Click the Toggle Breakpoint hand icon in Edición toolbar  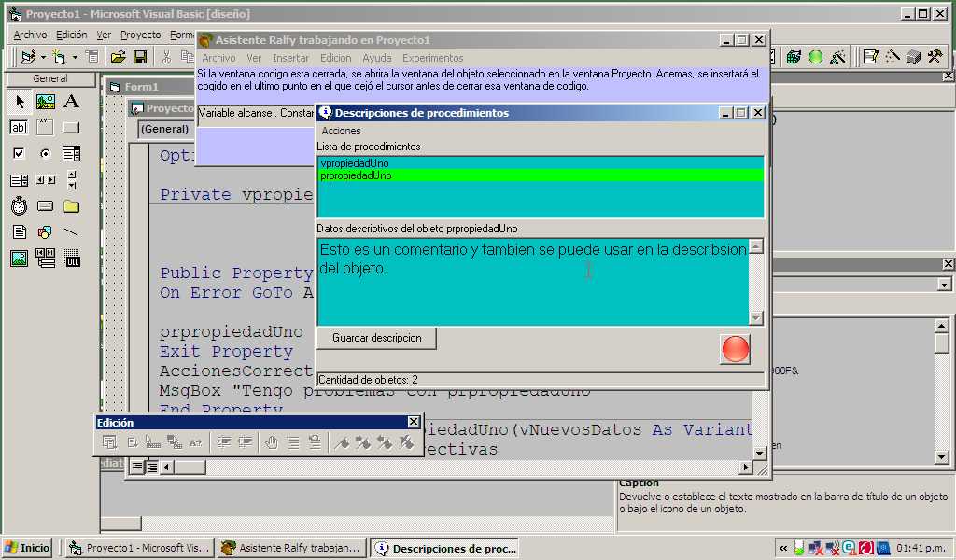(272, 443)
